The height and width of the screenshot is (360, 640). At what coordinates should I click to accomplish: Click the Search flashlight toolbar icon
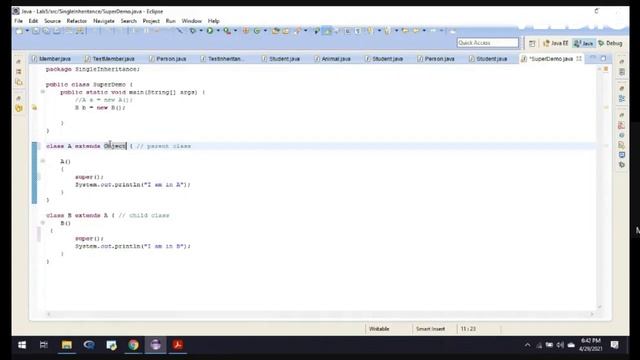coord(298,31)
